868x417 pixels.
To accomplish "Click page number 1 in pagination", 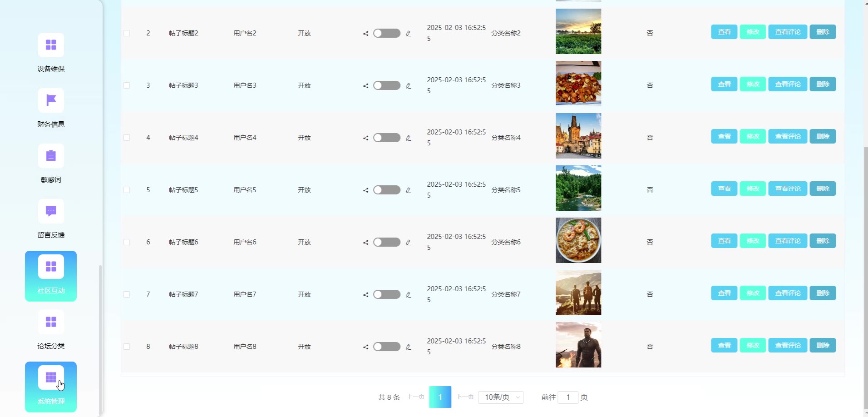I will coord(440,397).
